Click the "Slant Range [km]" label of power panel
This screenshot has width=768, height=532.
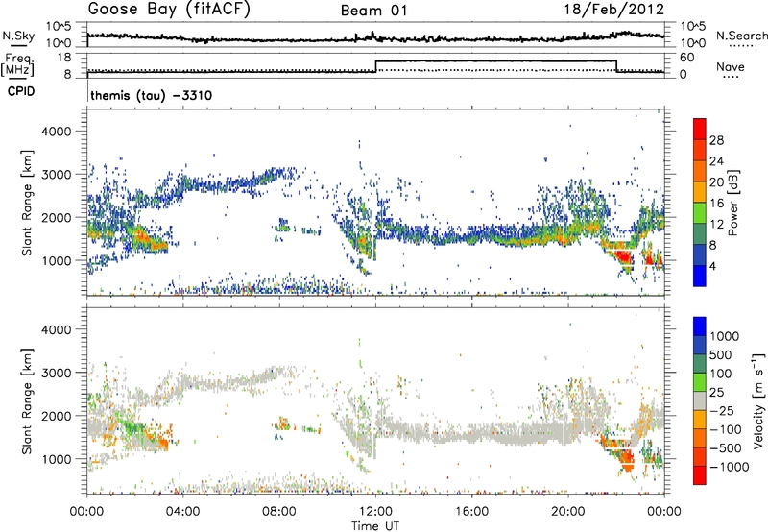27,203
